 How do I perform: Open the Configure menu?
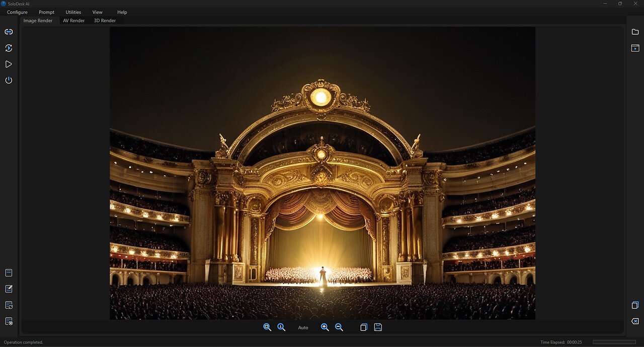(17, 12)
